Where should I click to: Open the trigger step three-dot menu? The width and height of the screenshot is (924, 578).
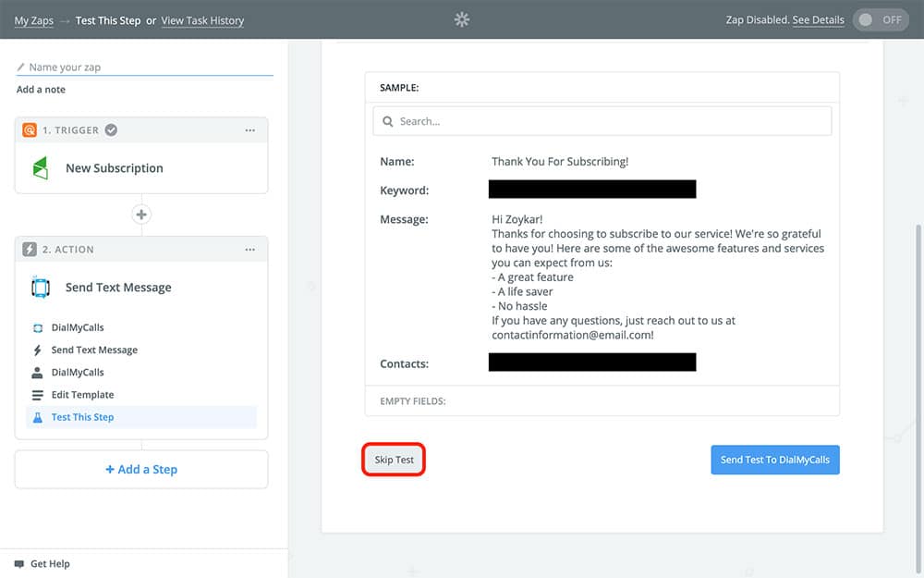pos(249,130)
